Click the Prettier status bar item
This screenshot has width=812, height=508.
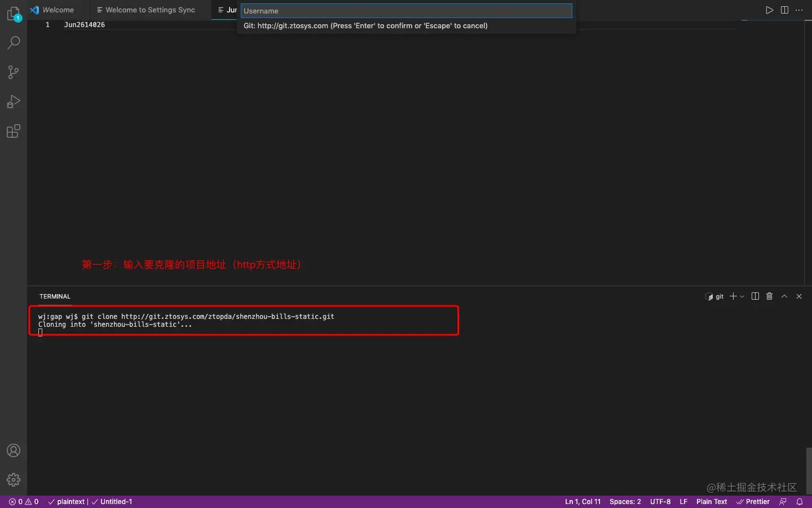coord(753,502)
